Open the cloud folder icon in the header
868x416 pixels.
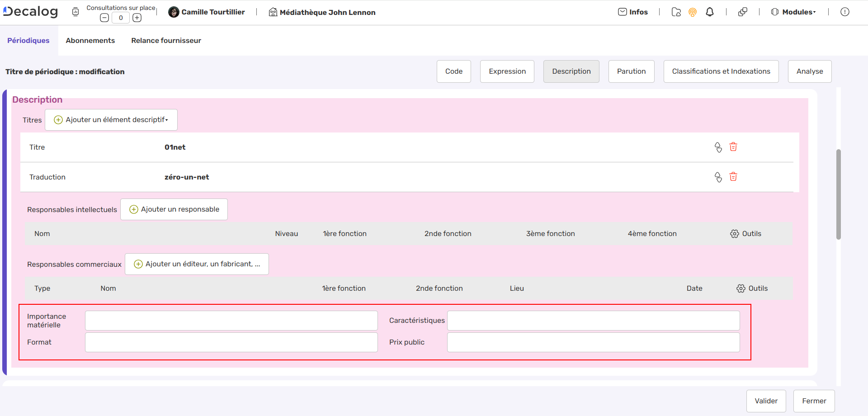point(676,12)
